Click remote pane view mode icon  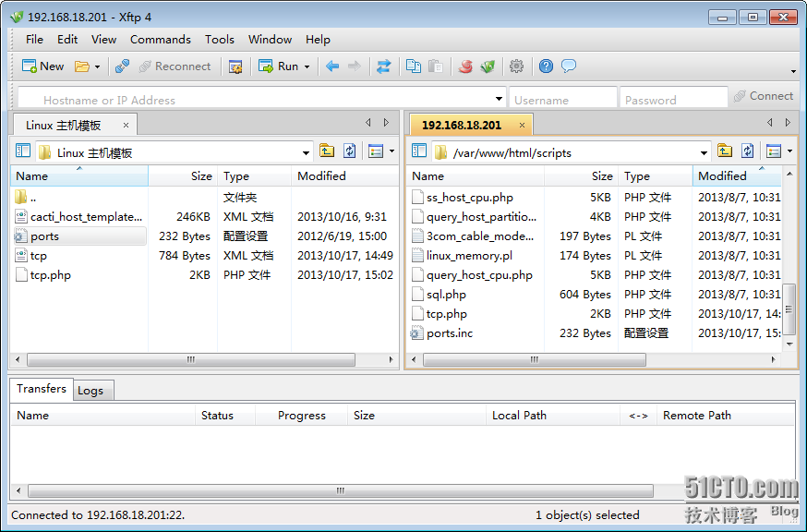(774, 151)
